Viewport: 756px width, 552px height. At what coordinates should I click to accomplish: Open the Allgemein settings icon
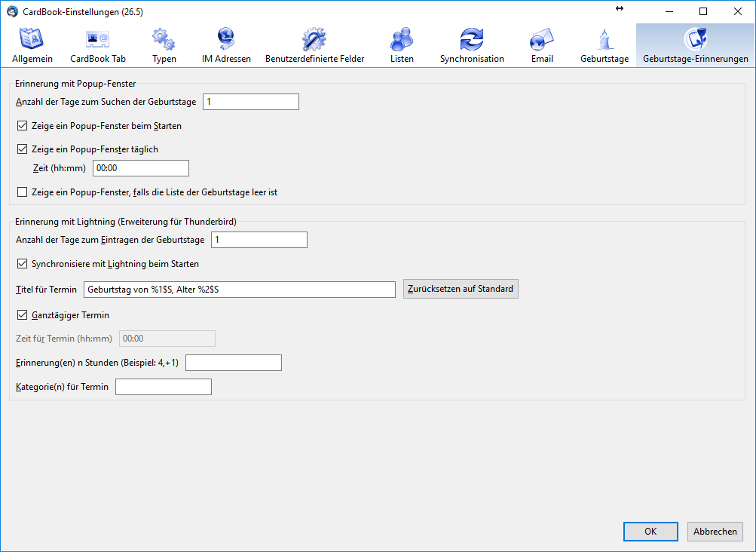coord(32,38)
